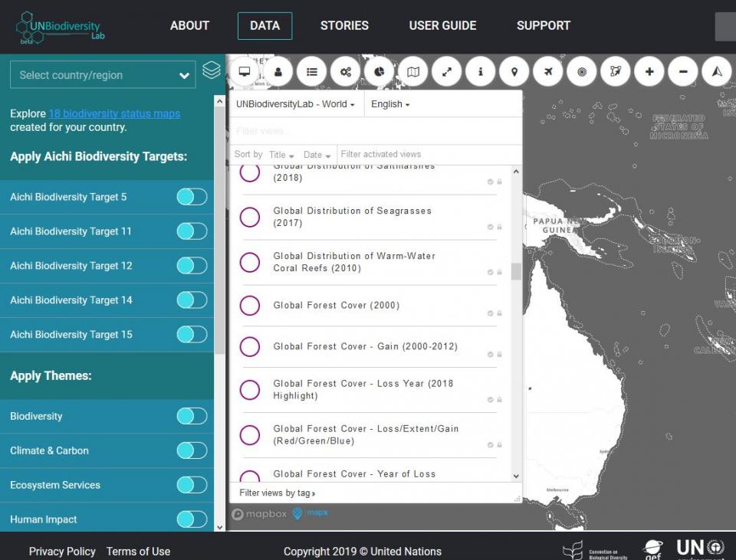This screenshot has width=736, height=560.
Task: Switch to the STORIES tab
Action: [x=344, y=25]
